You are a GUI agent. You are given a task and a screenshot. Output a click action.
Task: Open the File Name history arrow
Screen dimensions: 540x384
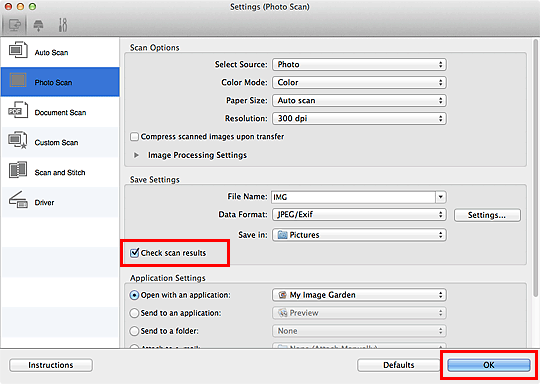click(441, 197)
